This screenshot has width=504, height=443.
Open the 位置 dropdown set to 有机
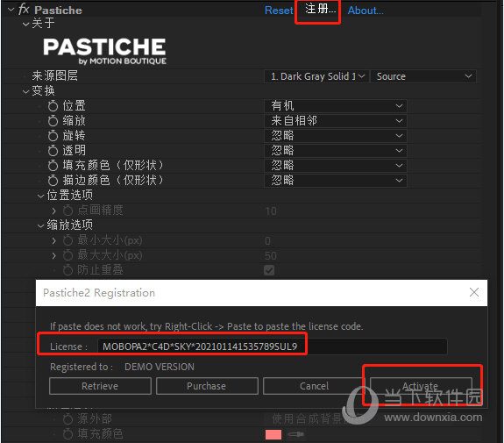click(336, 106)
